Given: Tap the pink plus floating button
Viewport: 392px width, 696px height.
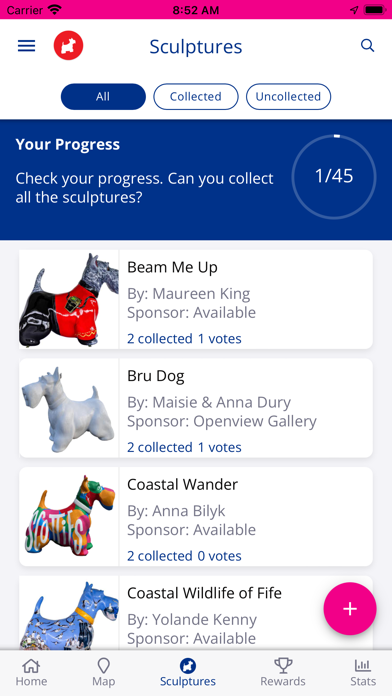Looking at the screenshot, I should coord(350,609).
